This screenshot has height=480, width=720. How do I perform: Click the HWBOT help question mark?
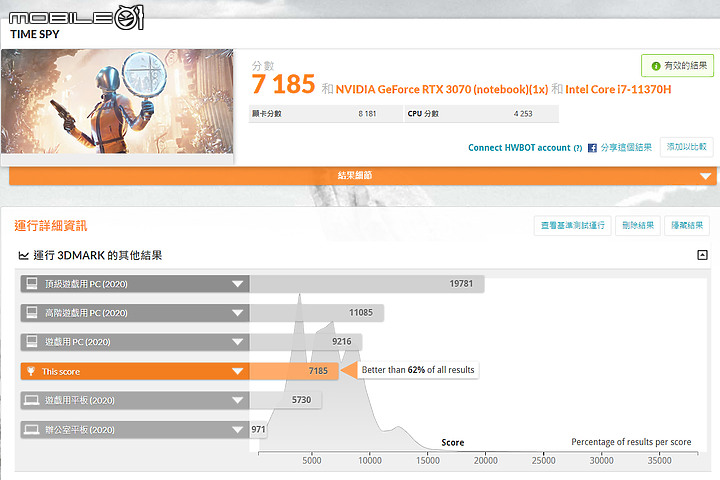tap(578, 148)
